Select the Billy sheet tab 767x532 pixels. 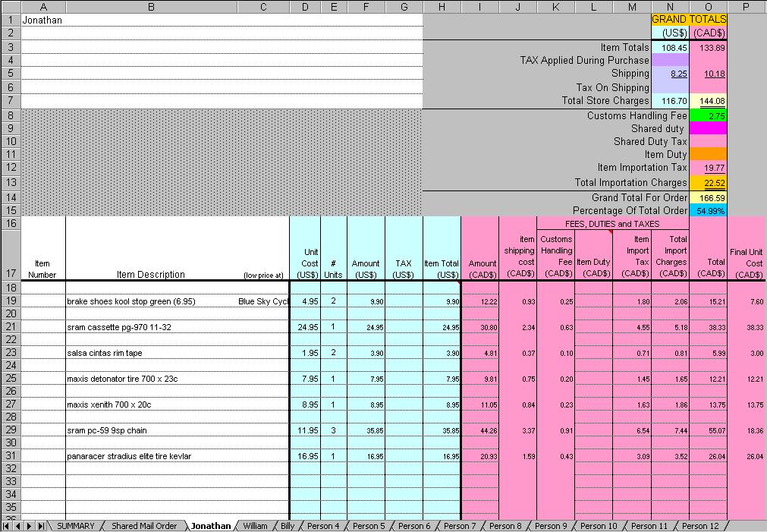287,526
